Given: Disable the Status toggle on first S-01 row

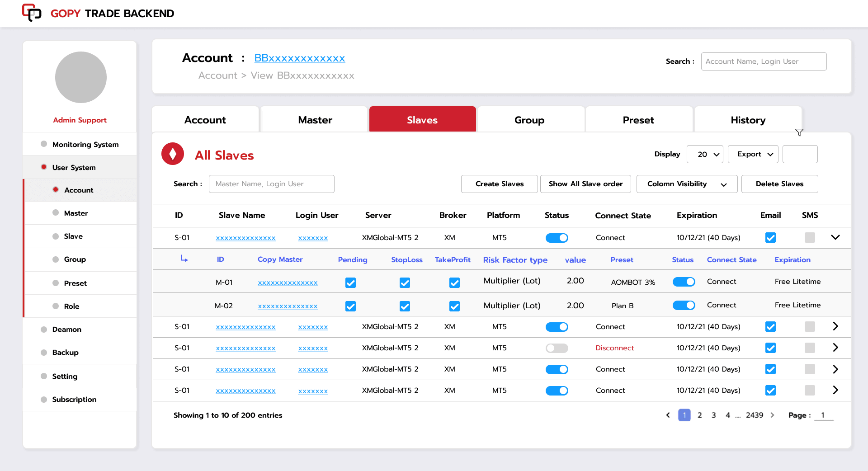Looking at the screenshot, I should 557,237.
